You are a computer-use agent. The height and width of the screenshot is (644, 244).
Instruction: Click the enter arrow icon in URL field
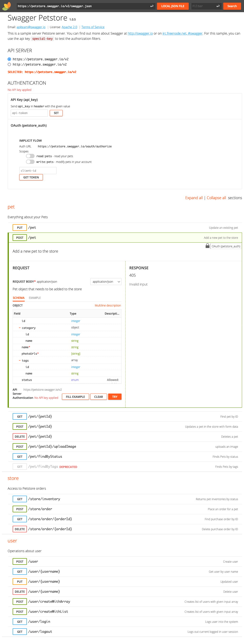pyautogui.click(x=152, y=6)
